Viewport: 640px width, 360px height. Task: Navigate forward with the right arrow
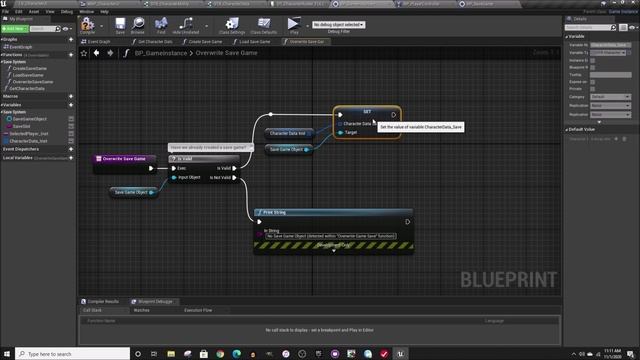point(110,53)
